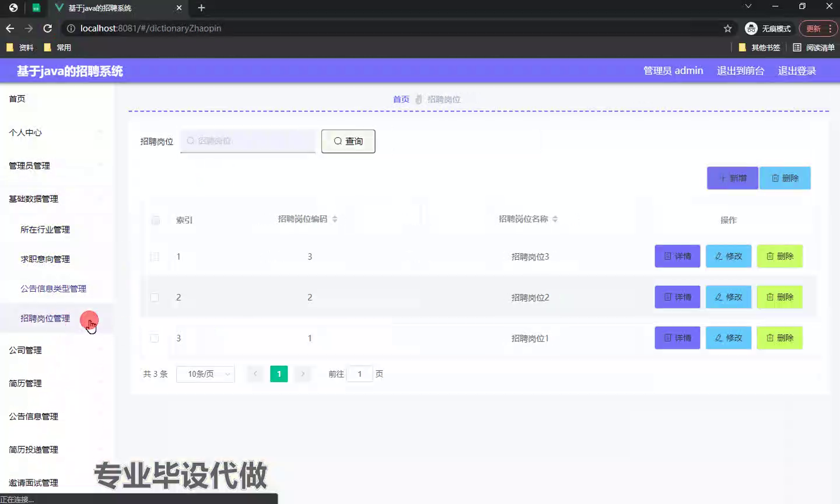Click the 招聘岗位 search input field
Image resolution: width=840 pixels, height=504 pixels.
(x=248, y=141)
